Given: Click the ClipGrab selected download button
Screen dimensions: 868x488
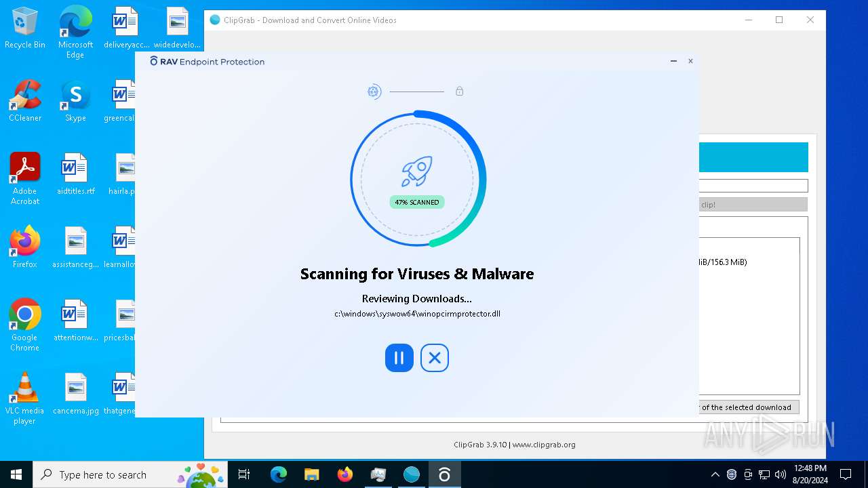Looking at the screenshot, I should pyautogui.click(x=749, y=407).
